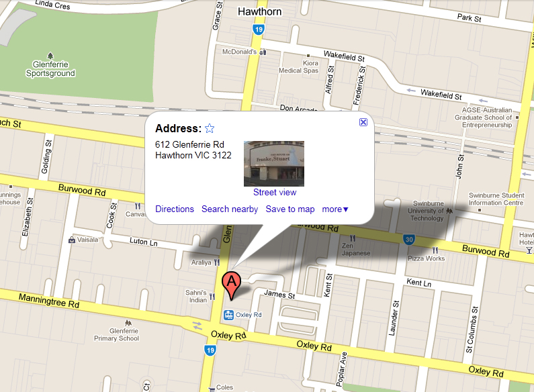Click the Elizabeth St label

pyautogui.click(x=28, y=217)
